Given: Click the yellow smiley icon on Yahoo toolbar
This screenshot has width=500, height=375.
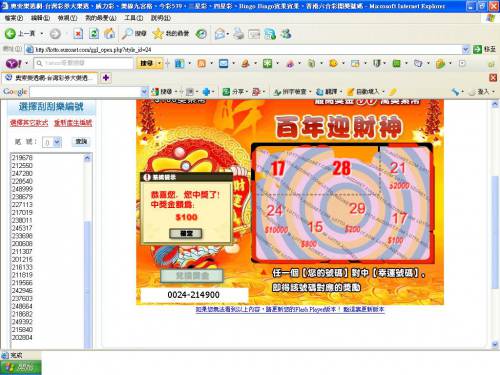Looking at the screenshot, I should pyautogui.click(x=333, y=63).
